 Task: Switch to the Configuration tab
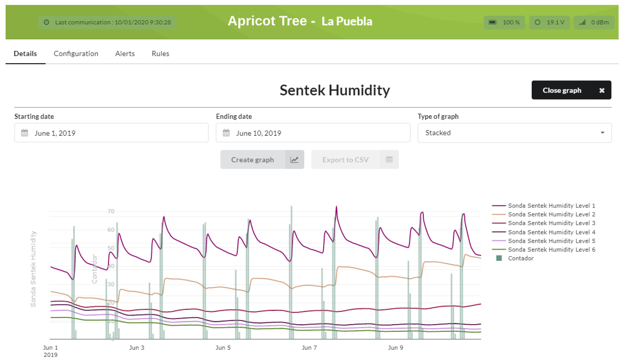click(76, 54)
